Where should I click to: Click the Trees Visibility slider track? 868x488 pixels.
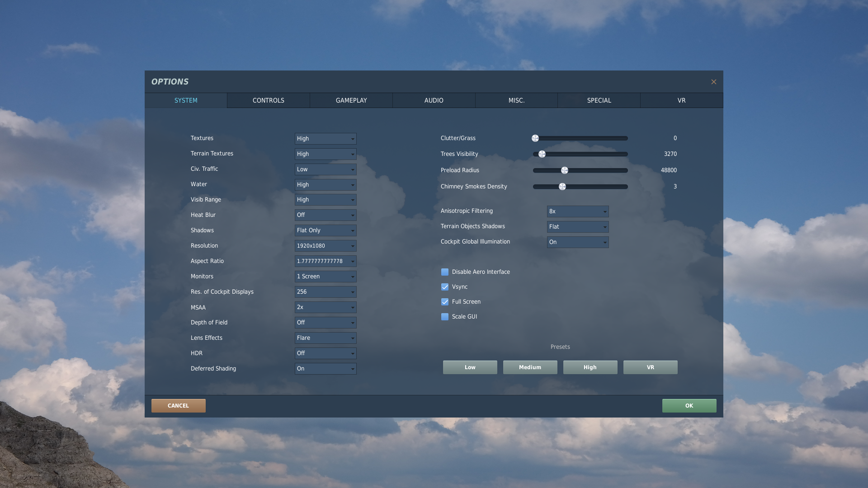coord(580,154)
